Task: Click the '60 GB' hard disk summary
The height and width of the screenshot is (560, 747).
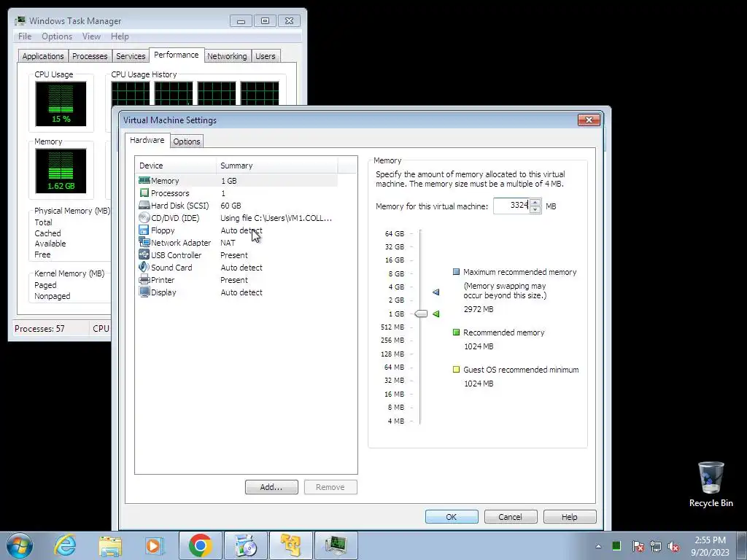Action: pos(231,205)
